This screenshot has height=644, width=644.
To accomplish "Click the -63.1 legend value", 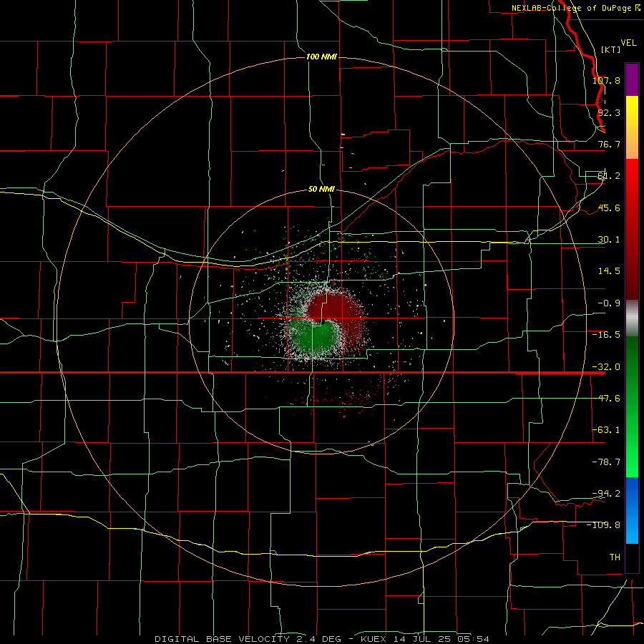I will pos(607,430).
